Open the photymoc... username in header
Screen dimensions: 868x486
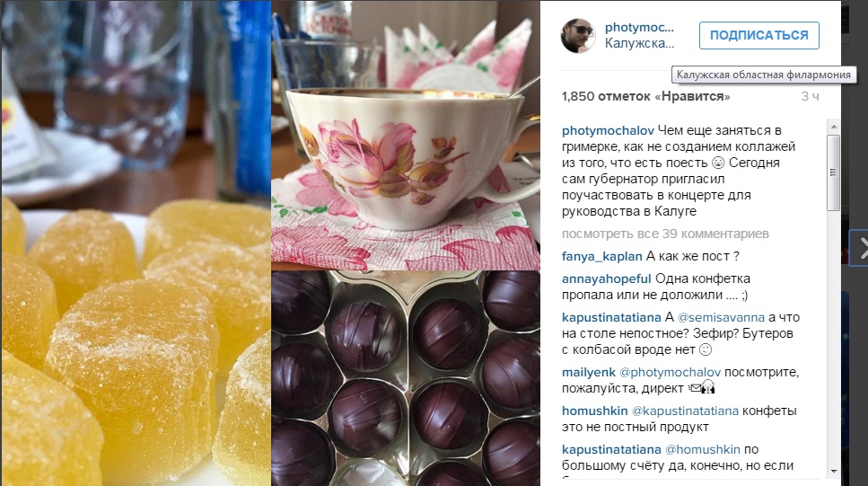[639, 27]
